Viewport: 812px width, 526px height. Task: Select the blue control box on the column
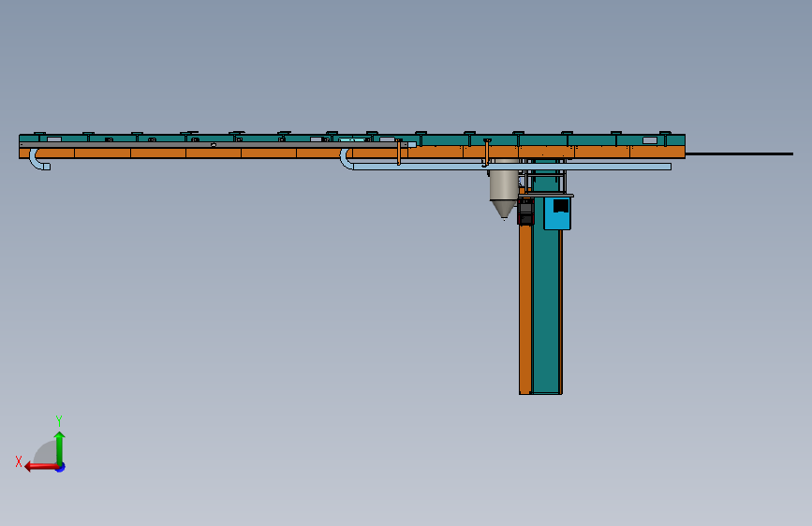click(557, 213)
